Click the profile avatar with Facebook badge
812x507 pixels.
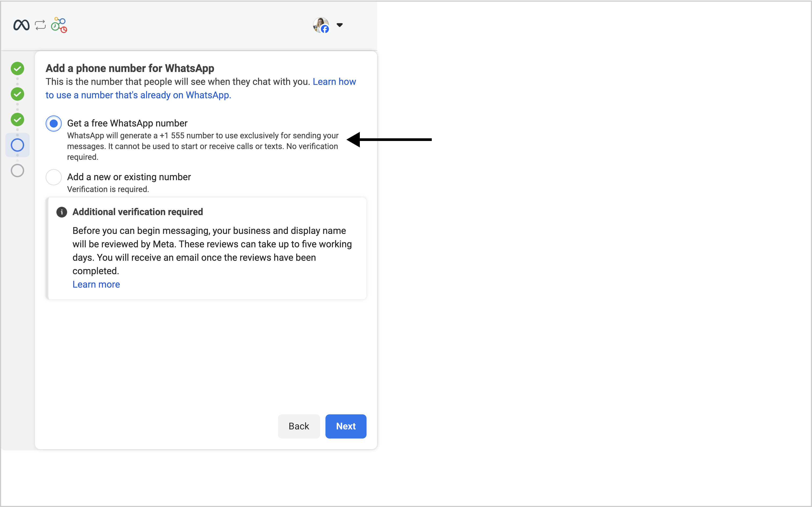point(321,25)
